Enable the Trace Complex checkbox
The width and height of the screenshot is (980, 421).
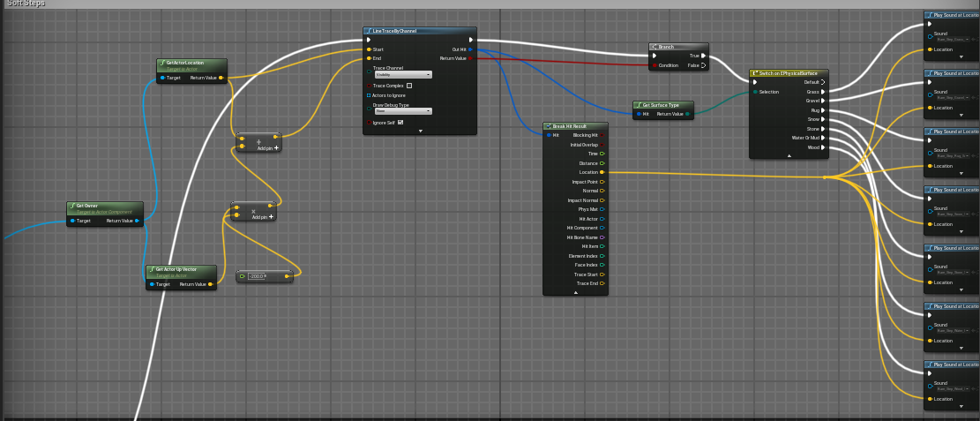408,86
